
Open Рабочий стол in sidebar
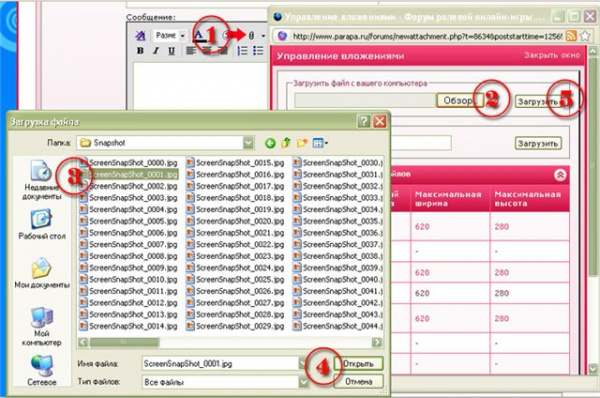pos(41,225)
